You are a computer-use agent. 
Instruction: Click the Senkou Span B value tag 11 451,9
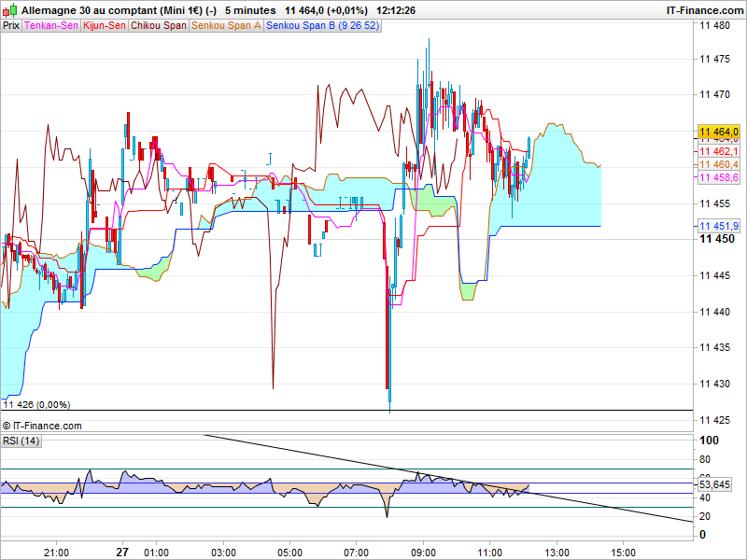coord(719,226)
